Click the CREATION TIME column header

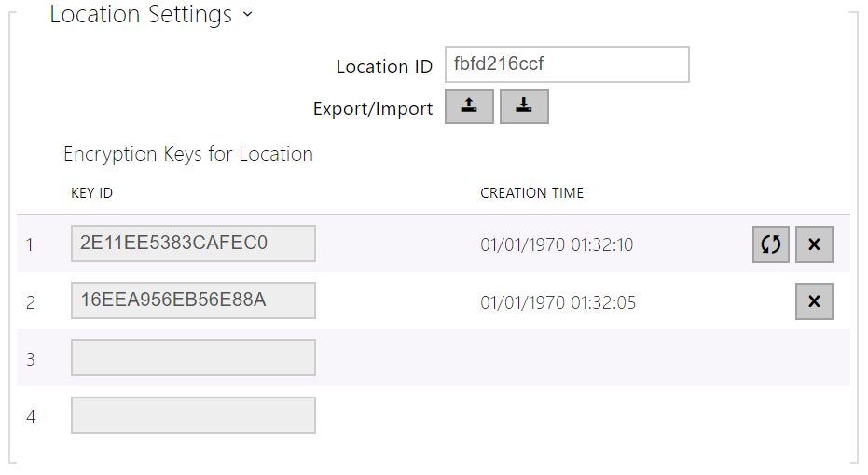point(531,193)
